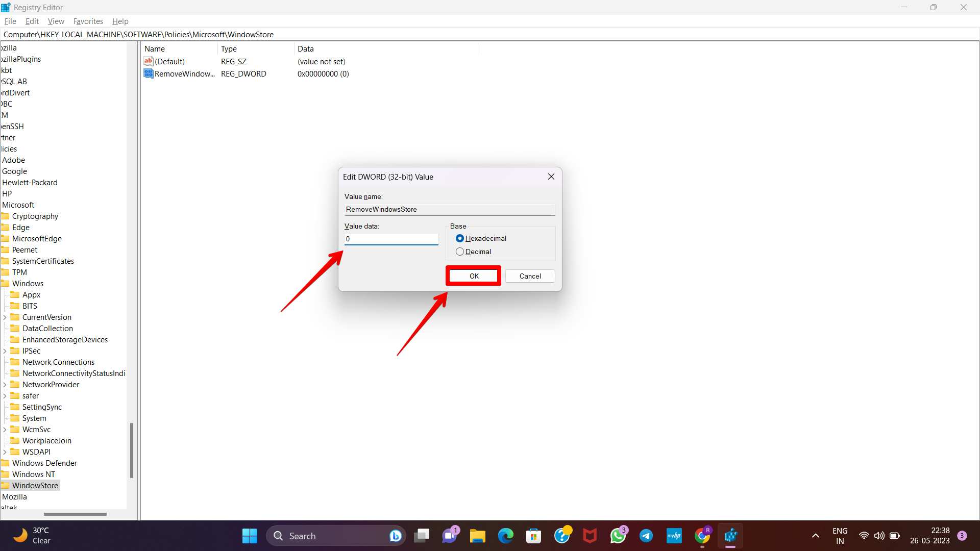Show hidden system tray icons
The width and height of the screenshot is (980, 551).
coord(816,536)
